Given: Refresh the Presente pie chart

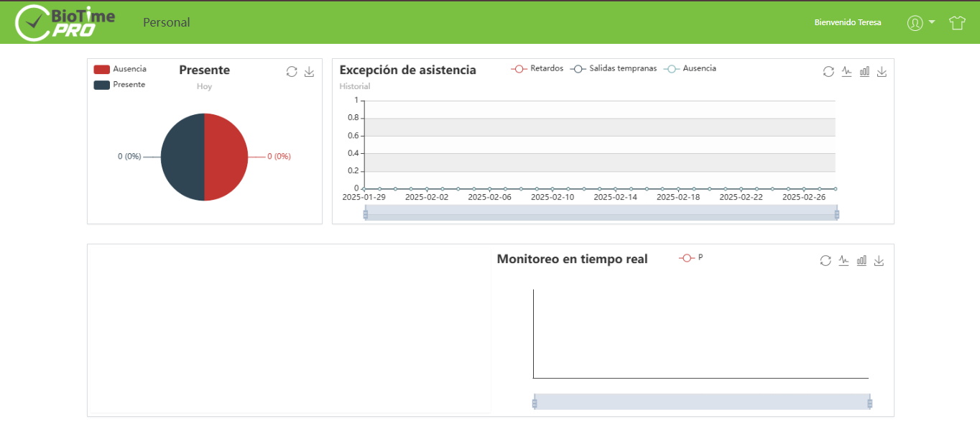Looking at the screenshot, I should point(292,71).
